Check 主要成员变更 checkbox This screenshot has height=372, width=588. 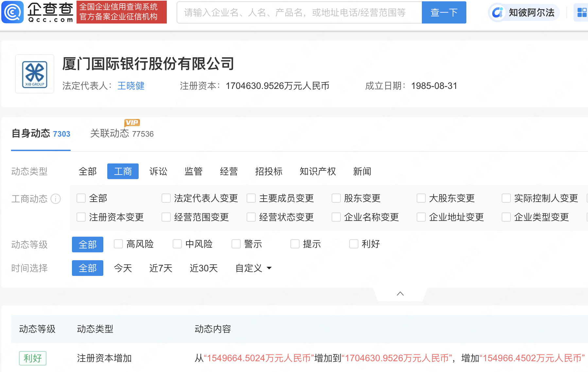251,198
